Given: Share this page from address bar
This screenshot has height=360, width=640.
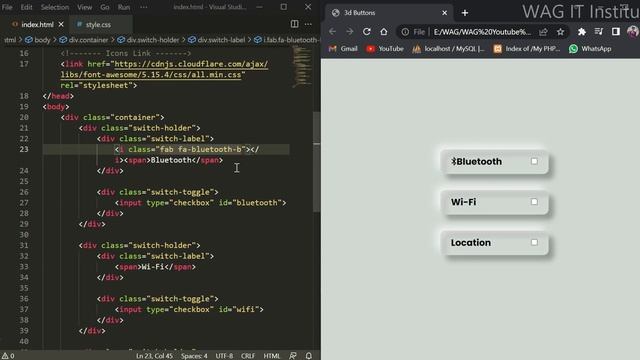Looking at the screenshot, I should (x=543, y=32).
